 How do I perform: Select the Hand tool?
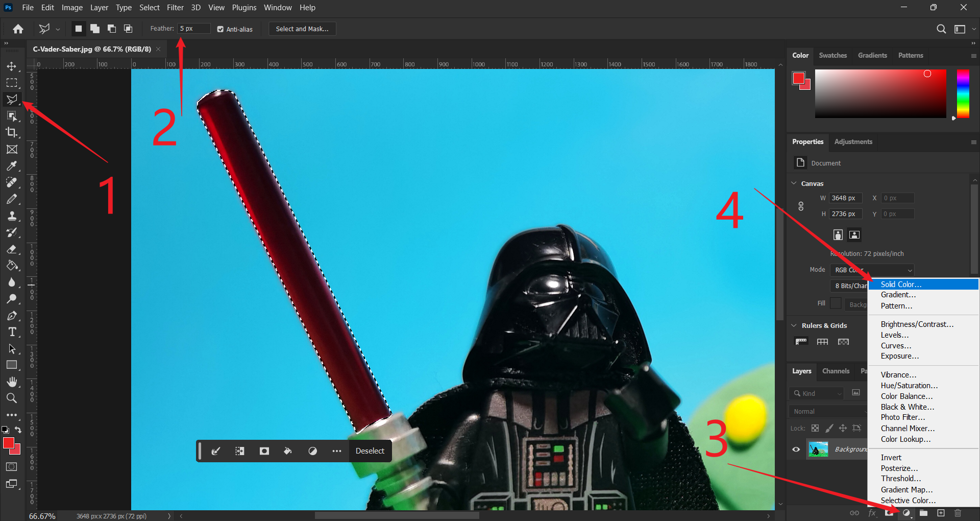[x=12, y=382]
